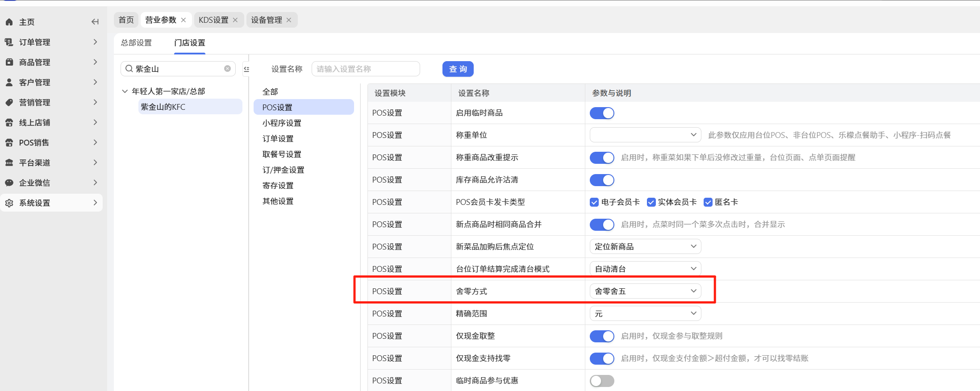This screenshot has width=980, height=391.
Task: Expand the 系统设置 sidebar chevron
Action: pyautogui.click(x=95, y=203)
